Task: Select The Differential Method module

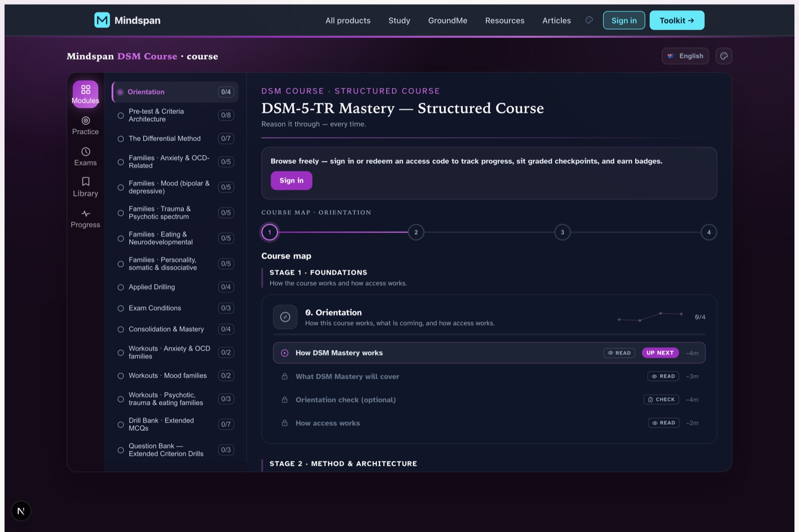Action: coord(175,139)
